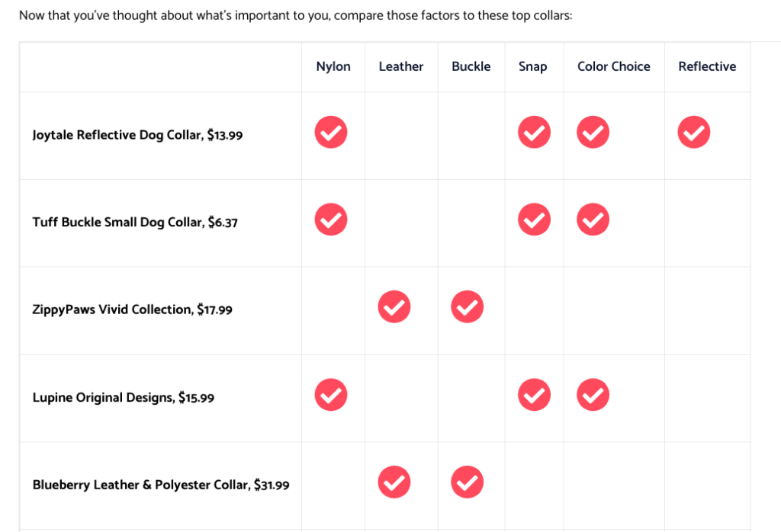This screenshot has height=532, width=781.
Task: Click Lupine's Color Choice checkmark
Action: click(593, 395)
